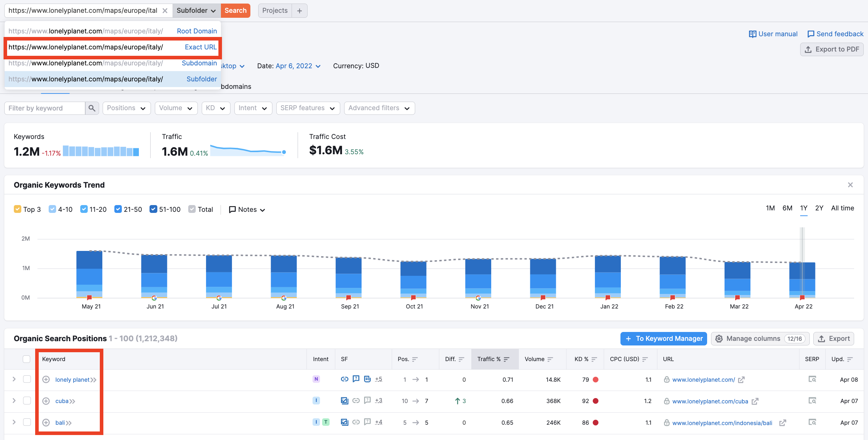Toggle 4-10 positions checkbox

52,209
